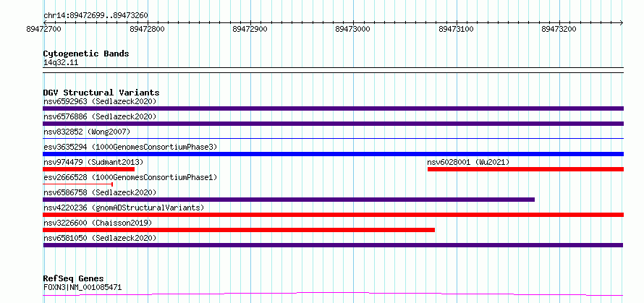The image size is (644, 303).
Task: Open esv3635294 (1000GenomesConsortiumPhase3) label
Action: tap(130, 147)
